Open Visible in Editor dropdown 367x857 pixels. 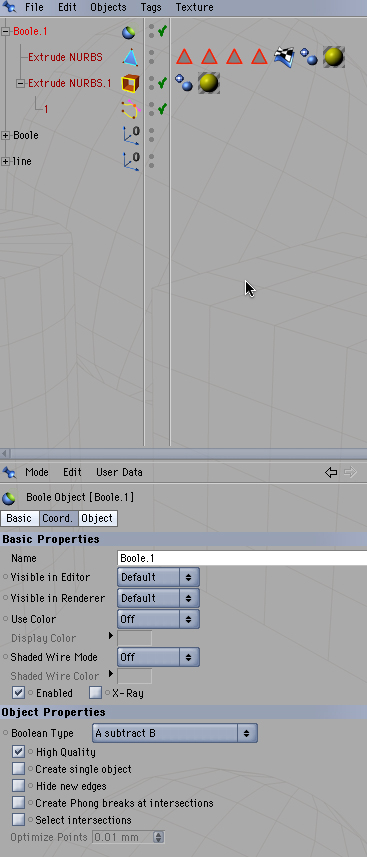coord(158,577)
